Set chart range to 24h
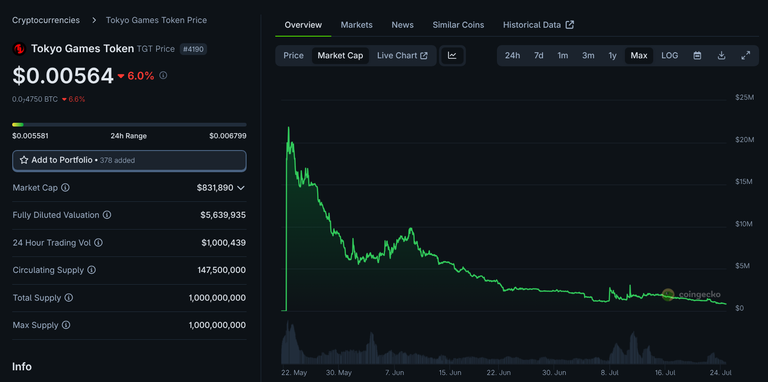Screen dimensions: 768x382 512,55
